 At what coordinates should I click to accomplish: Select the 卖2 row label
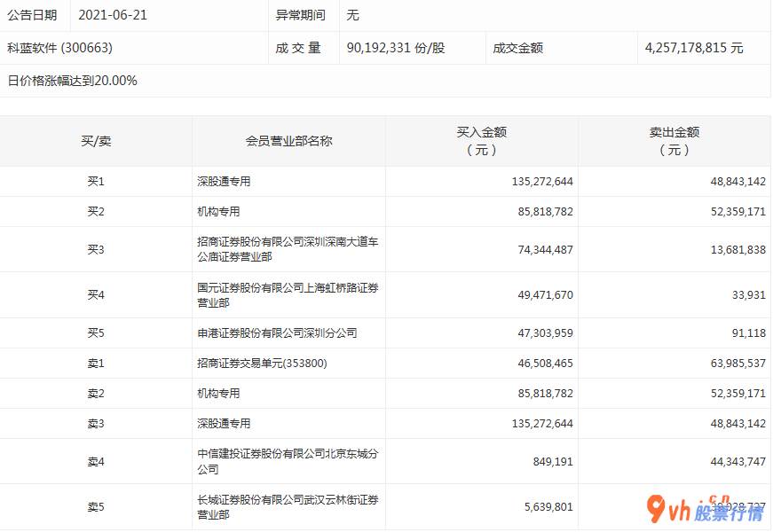pos(96,393)
